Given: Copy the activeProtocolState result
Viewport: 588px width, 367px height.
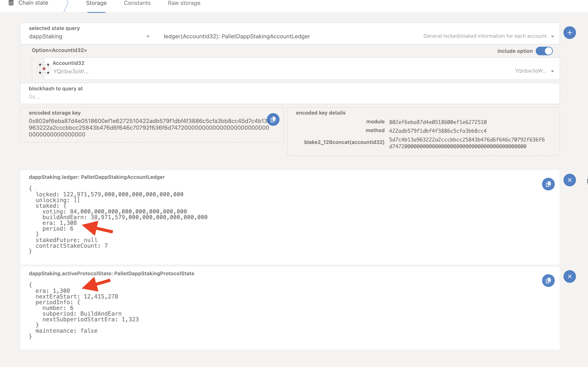Looking at the screenshot, I should tap(548, 281).
